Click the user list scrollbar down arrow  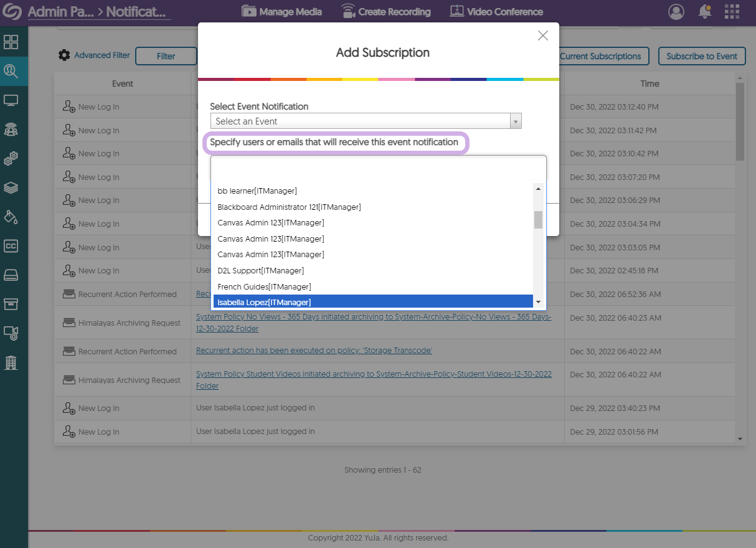(538, 301)
